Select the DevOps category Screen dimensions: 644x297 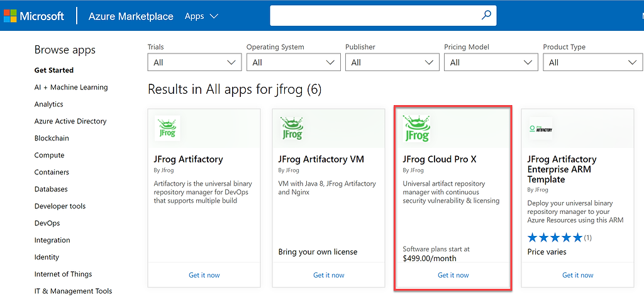pyautogui.click(x=47, y=223)
